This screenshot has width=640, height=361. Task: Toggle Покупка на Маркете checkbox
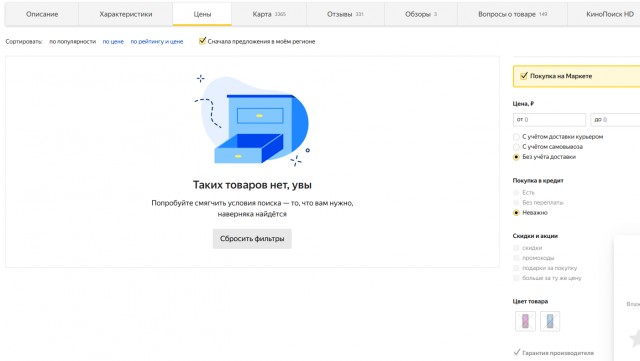pyautogui.click(x=524, y=76)
